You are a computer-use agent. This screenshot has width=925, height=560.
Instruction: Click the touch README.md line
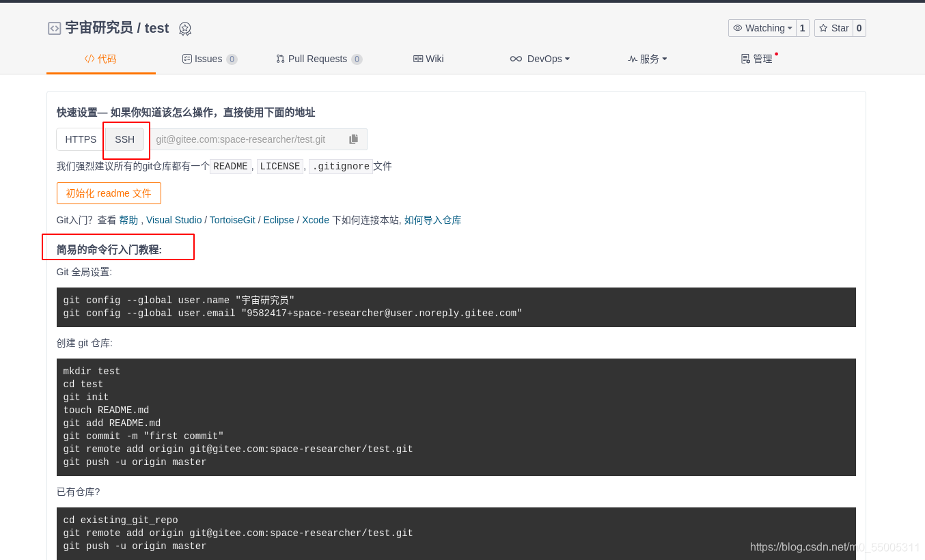pyautogui.click(x=106, y=410)
